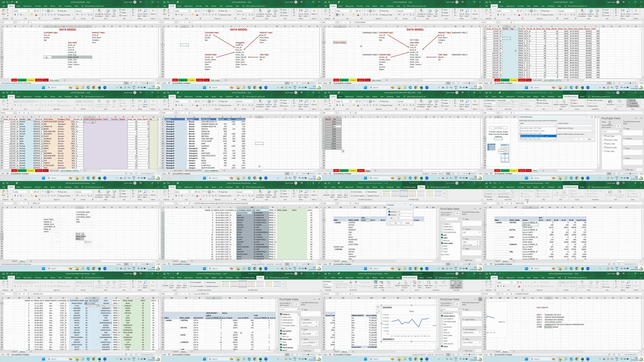644x362 pixels.
Task: Adjust the zoom slider in the Grouping dialog window
Action: click(x=469, y=264)
